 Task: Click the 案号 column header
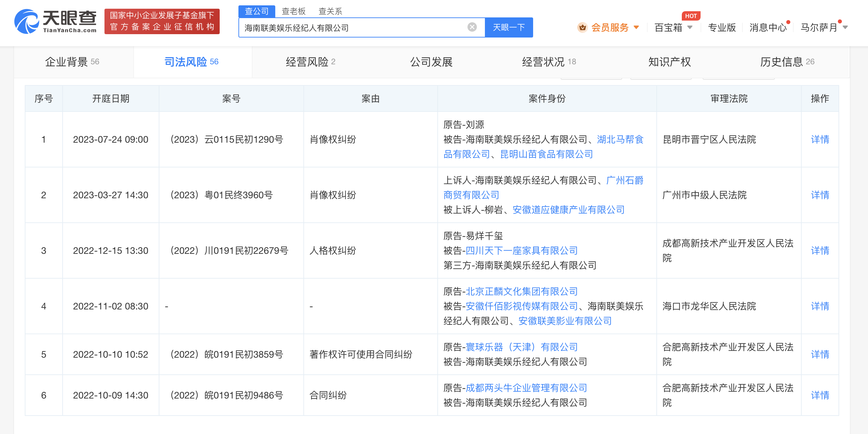pos(231,98)
